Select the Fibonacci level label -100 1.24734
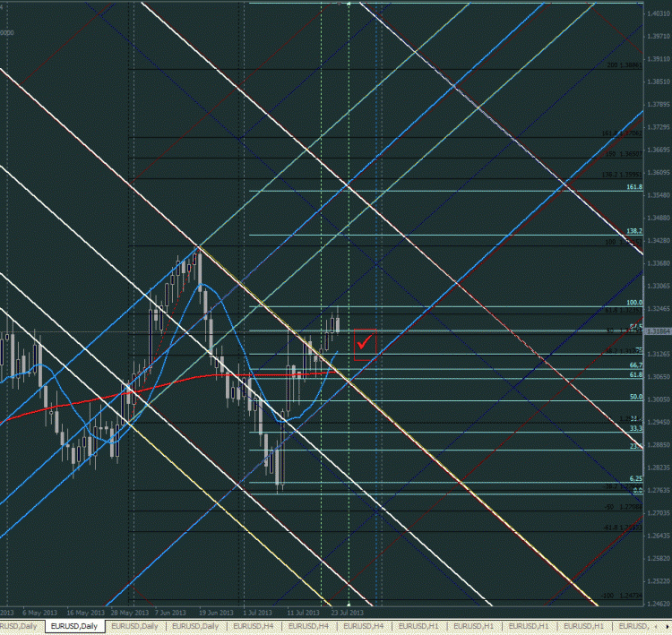This screenshot has width=672, height=635. 623,596
